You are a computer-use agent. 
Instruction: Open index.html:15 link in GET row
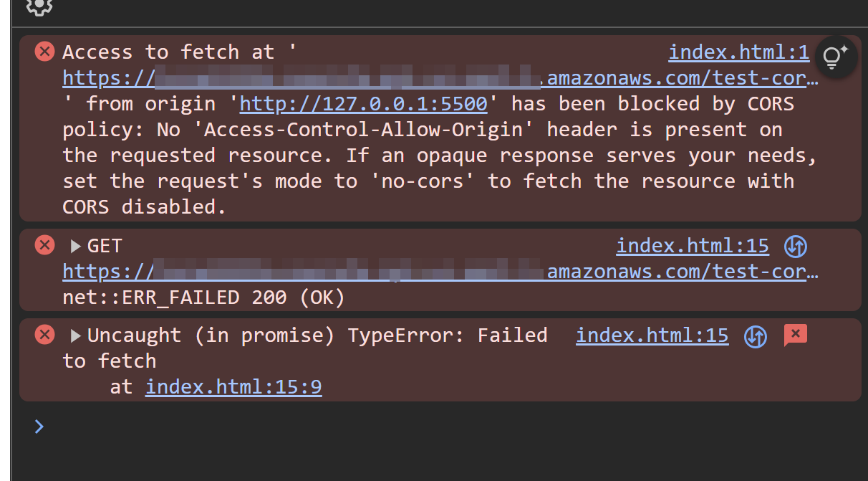pyautogui.click(x=692, y=247)
